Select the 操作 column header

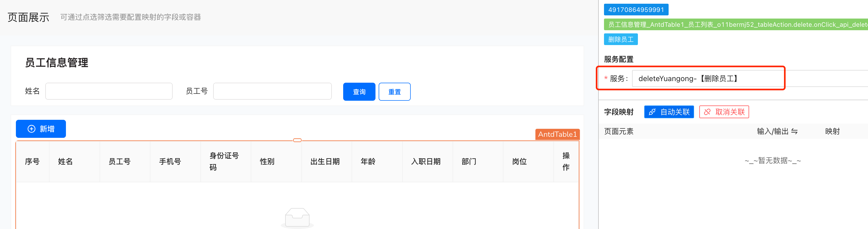pos(566,162)
